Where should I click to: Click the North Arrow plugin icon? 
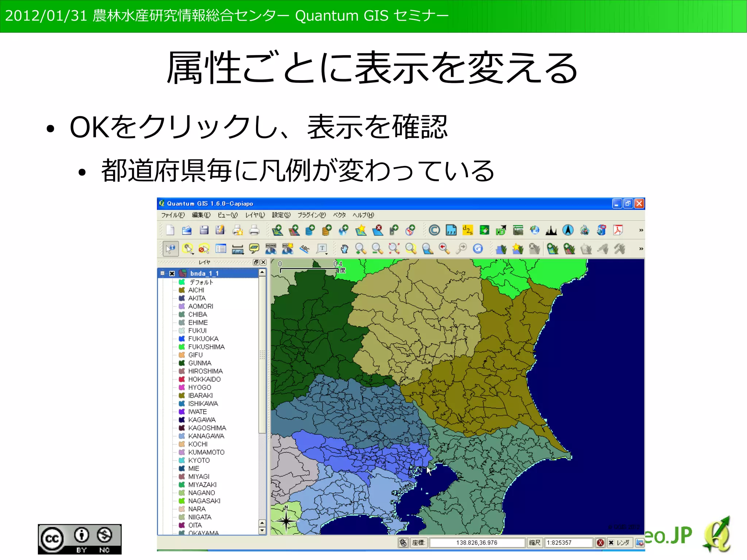click(568, 230)
